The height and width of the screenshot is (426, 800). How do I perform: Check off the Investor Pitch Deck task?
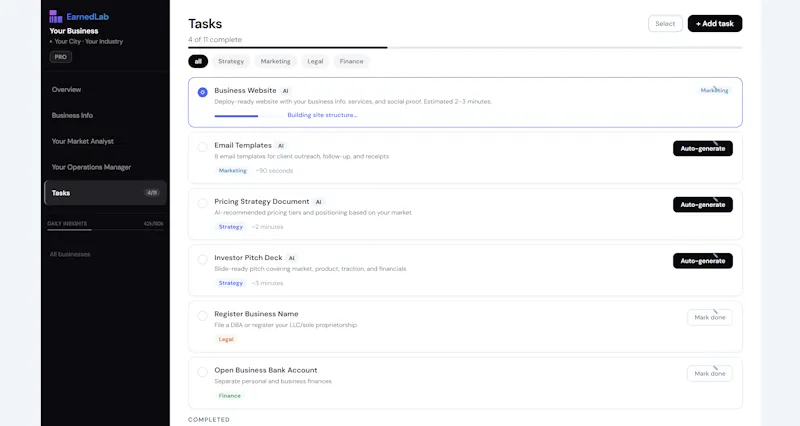pyautogui.click(x=203, y=259)
